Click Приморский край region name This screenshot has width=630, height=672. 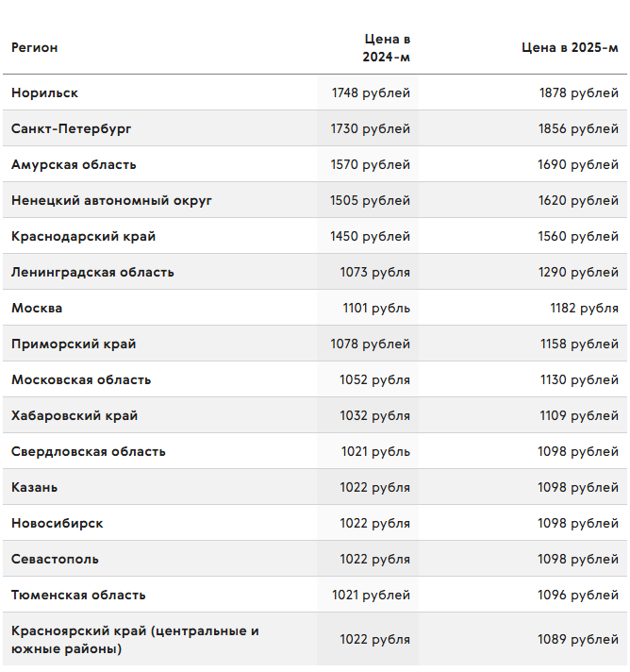coord(74,344)
